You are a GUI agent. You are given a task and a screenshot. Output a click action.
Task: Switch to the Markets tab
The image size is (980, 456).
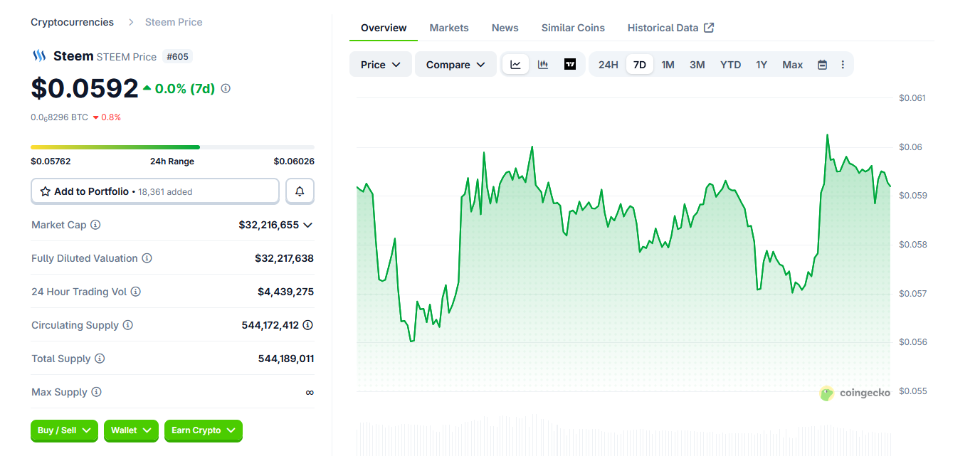pos(449,28)
